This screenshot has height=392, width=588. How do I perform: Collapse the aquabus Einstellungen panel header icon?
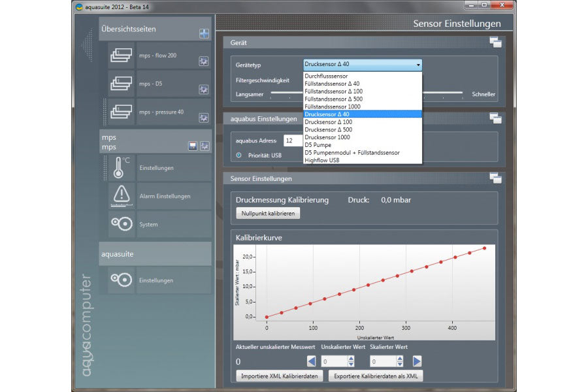click(495, 118)
